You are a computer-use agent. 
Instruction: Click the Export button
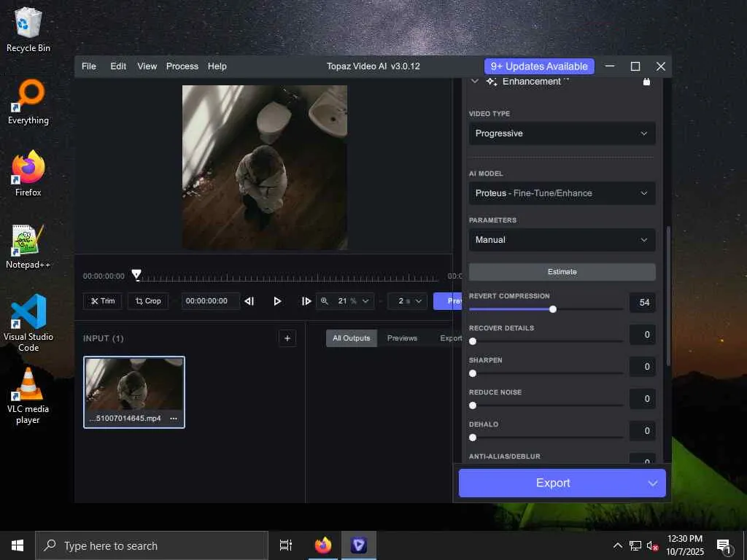coord(553,483)
